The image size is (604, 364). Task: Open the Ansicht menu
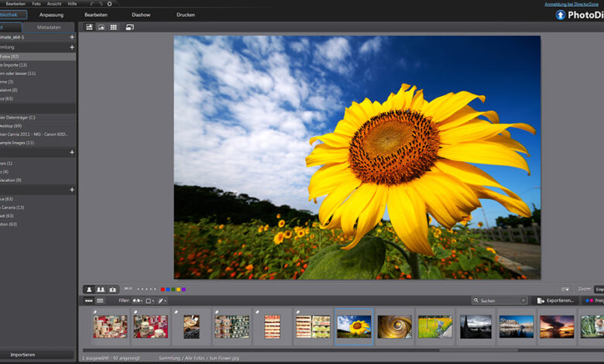point(54,4)
